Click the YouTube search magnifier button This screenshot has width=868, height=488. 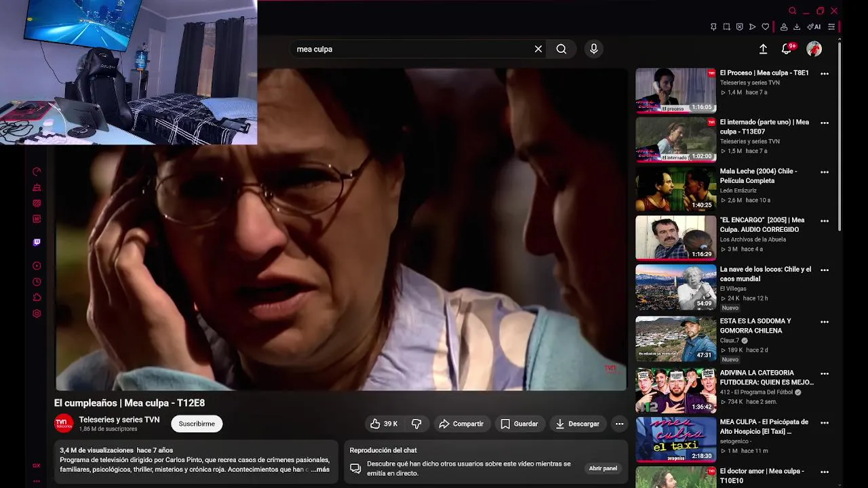tap(561, 49)
